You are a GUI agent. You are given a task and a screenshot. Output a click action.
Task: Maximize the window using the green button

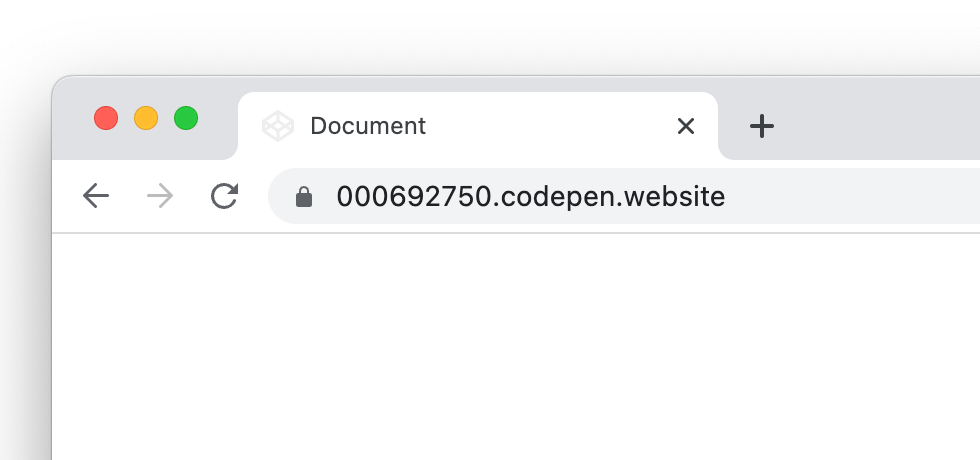pyautogui.click(x=186, y=118)
